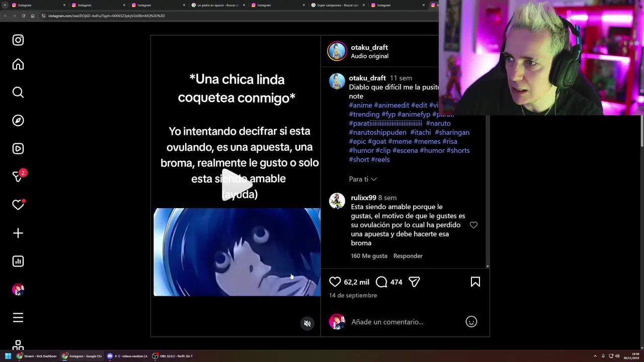Click the browser home icon
This screenshot has width=644, height=362.
click(33, 16)
